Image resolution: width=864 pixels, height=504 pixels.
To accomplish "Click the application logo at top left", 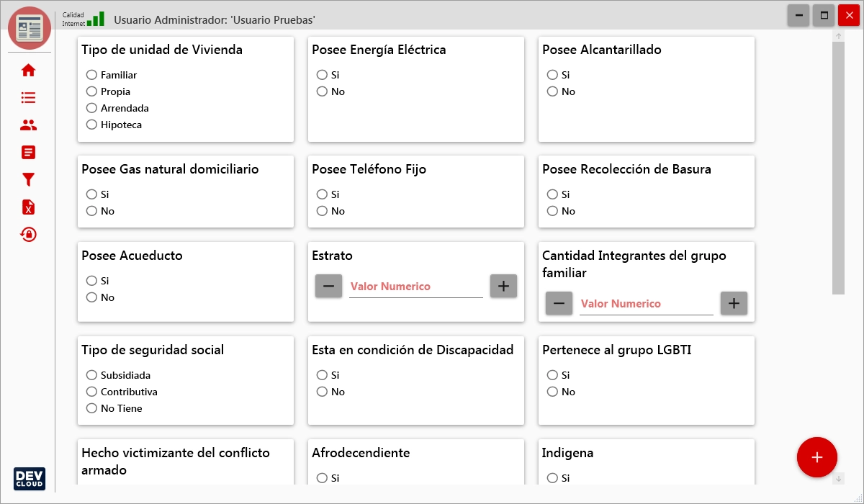I will [x=29, y=29].
